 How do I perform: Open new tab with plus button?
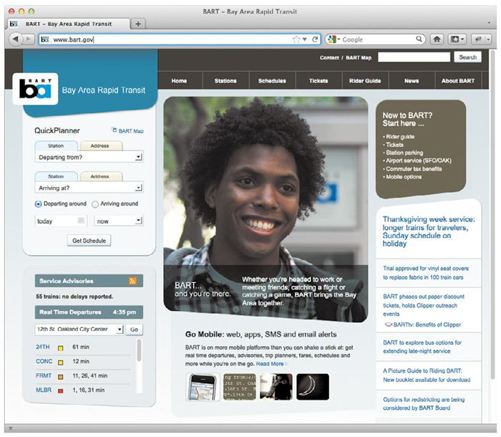[x=138, y=24]
